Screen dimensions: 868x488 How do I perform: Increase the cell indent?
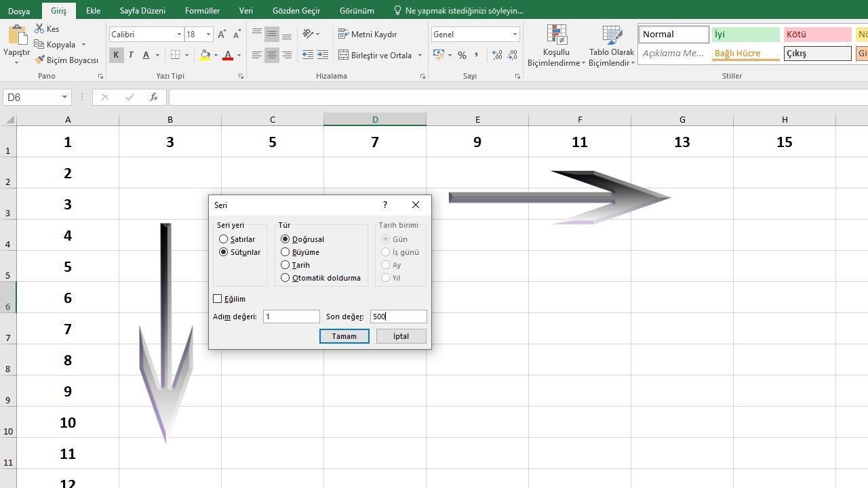323,56
